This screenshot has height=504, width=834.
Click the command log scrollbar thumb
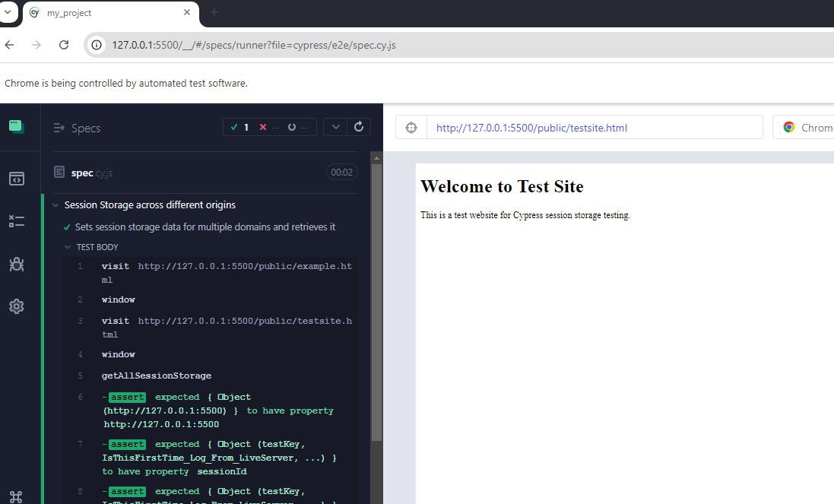(376, 302)
